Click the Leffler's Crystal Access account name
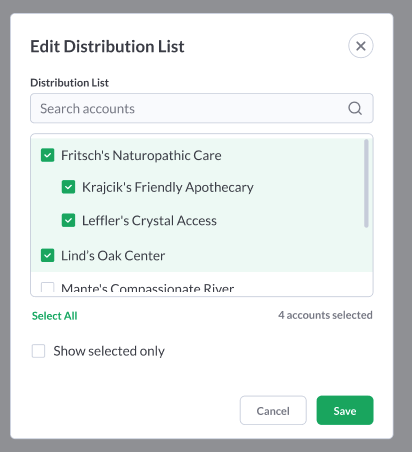The height and width of the screenshot is (452, 412). coord(149,221)
